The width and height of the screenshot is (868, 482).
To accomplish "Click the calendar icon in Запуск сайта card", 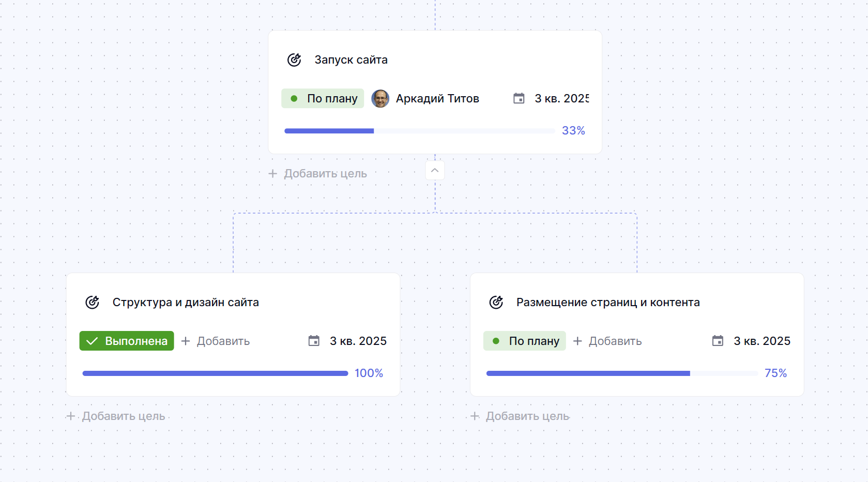I will click(x=519, y=98).
